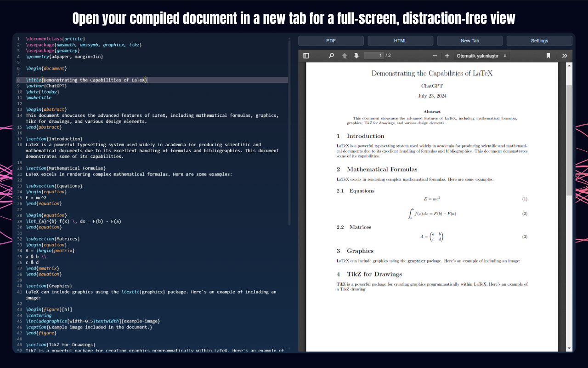Switch to the PDF output button
Viewport: 588px width, 368px height.
click(331, 41)
